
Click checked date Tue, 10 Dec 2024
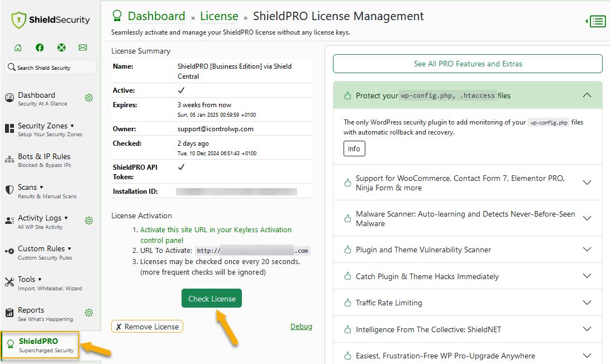217,153
